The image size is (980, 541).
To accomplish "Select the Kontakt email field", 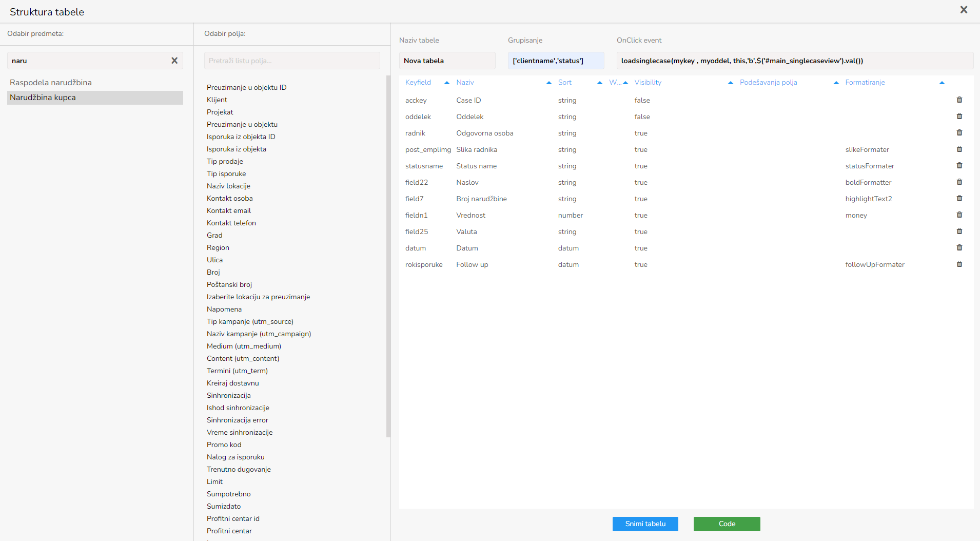I will pyautogui.click(x=229, y=211).
